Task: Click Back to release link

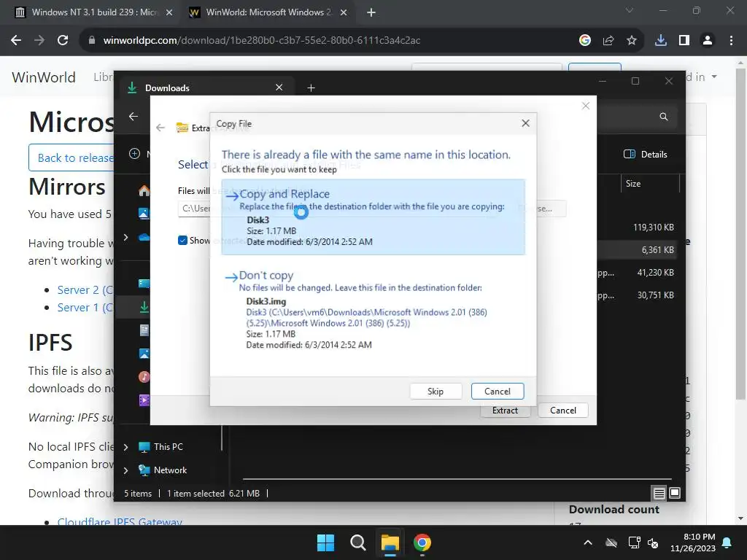Action: 71,157
